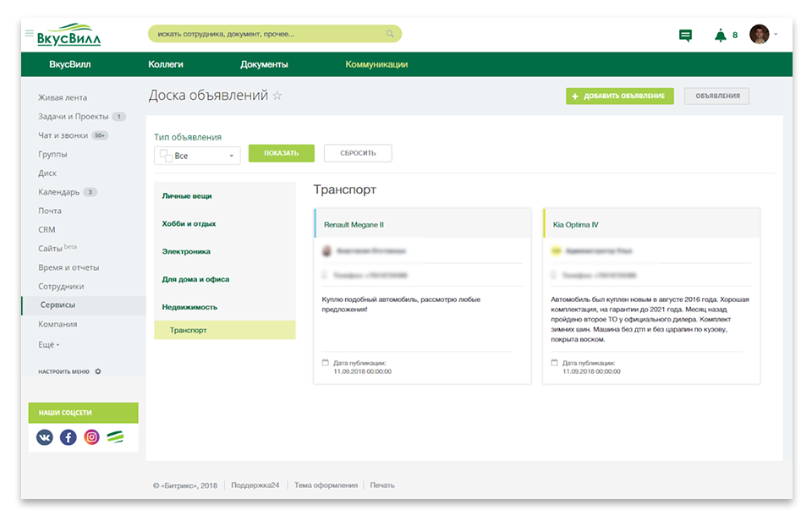Open the Тип объявления dropdown set to Все

click(x=197, y=156)
